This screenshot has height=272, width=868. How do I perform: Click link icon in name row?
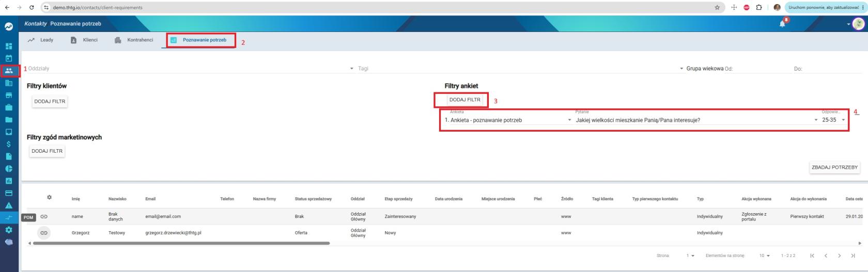click(x=44, y=217)
